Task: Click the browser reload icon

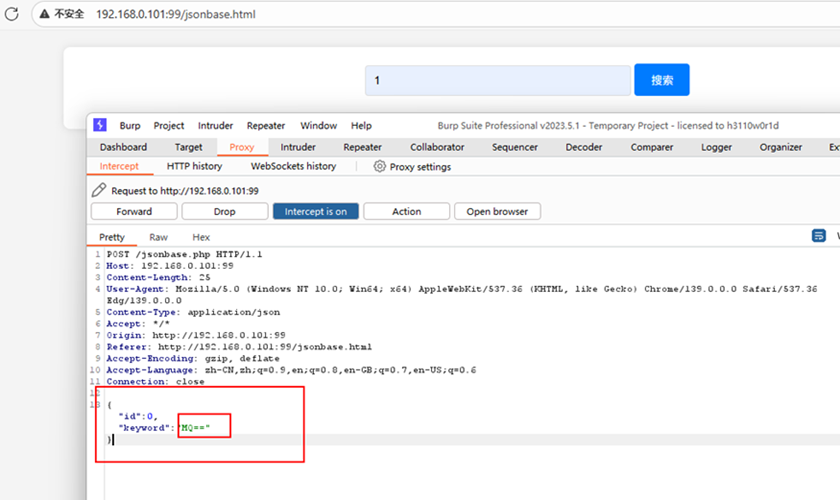Action: point(12,14)
